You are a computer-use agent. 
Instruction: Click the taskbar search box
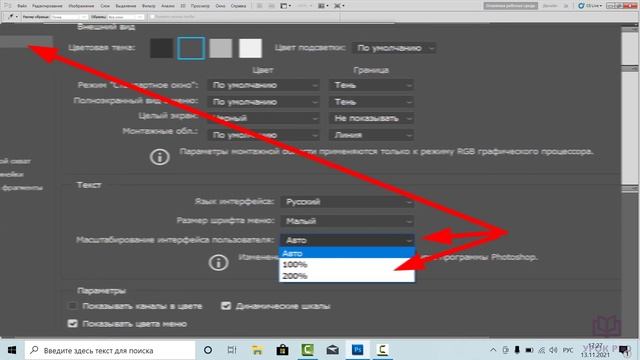pyautogui.click(x=110, y=350)
